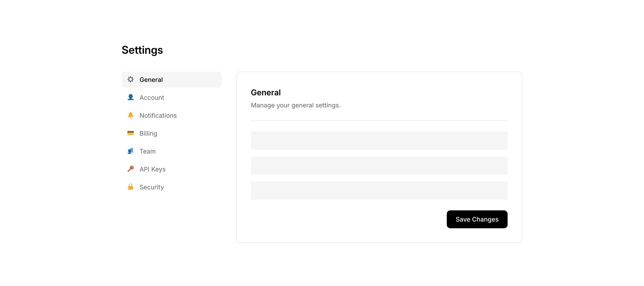Select the General text label in the sidebar
This screenshot has height=286, width=644.
[x=151, y=80]
